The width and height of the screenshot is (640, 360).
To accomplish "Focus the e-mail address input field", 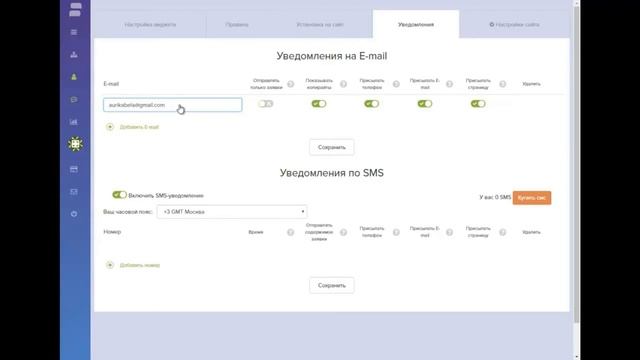I will (x=173, y=105).
